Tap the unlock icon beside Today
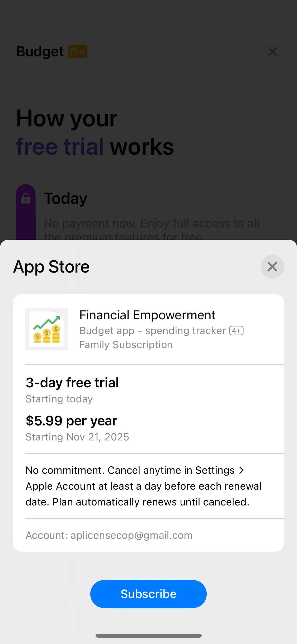Screen dimensions: 297x644 click(x=26, y=198)
